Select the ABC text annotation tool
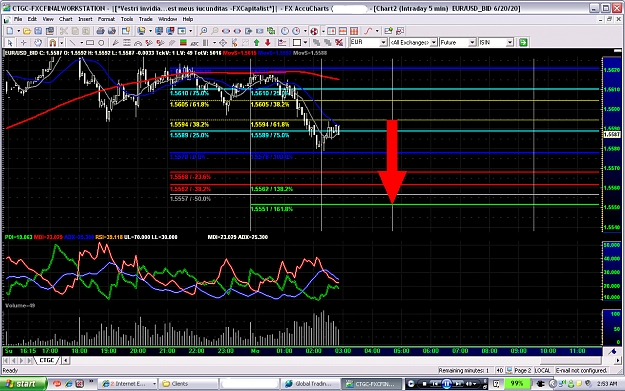This screenshot has height=391, width=625. click(x=195, y=42)
